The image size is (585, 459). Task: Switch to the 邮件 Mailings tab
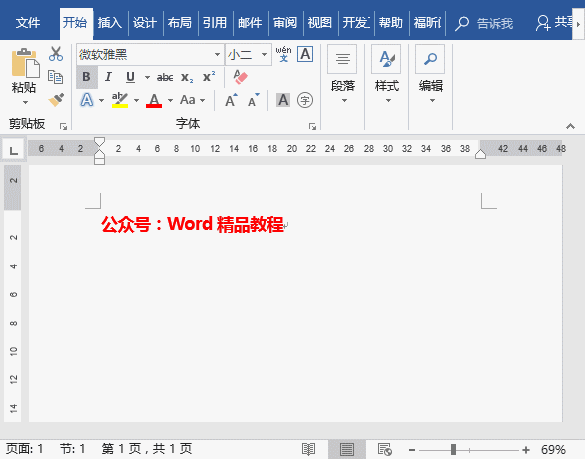pos(250,23)
